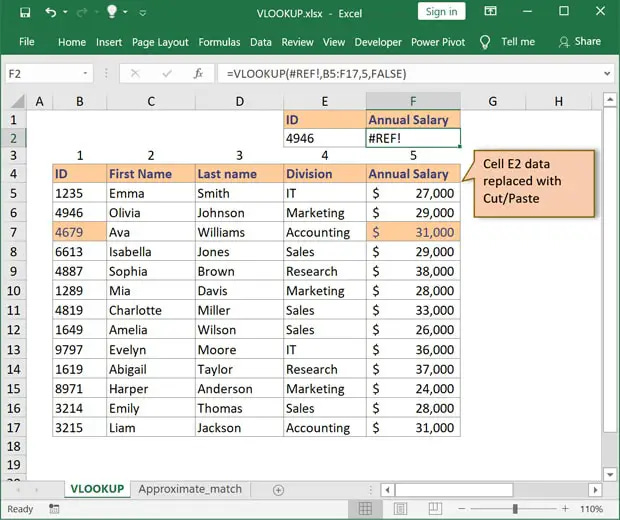This screenshot has height=520, width=620.
Task: Switch to the Home tab
Action: tap(72, 42)
